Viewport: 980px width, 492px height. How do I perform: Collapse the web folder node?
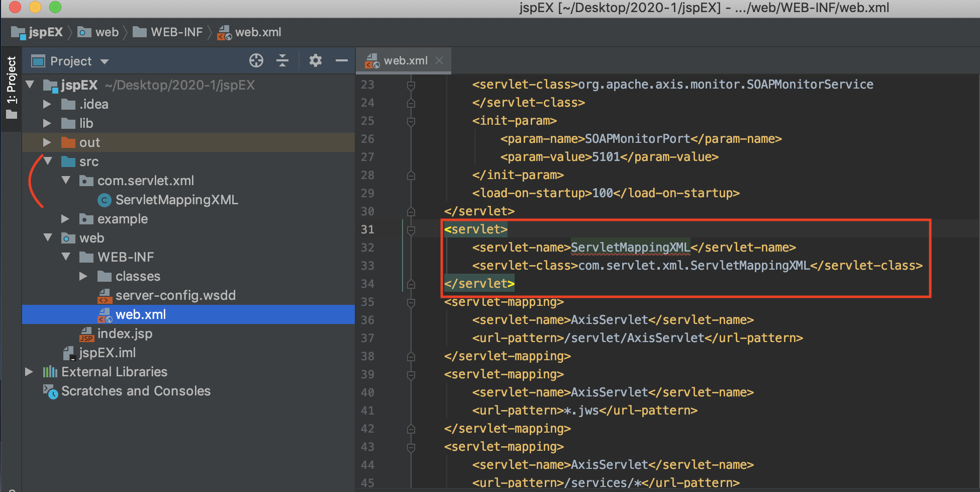click(48, 237)
